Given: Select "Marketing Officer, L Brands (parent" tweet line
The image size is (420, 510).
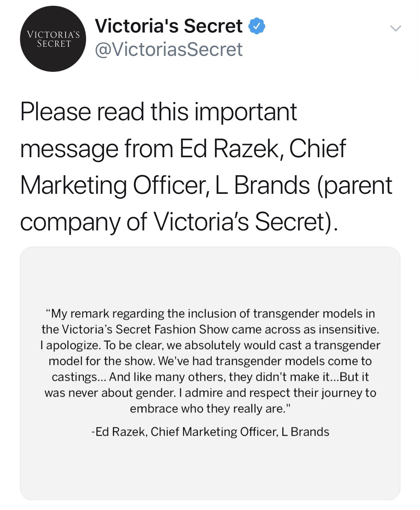Looking at the screenshot, I should pyautogui.click(x=206, y=185).
